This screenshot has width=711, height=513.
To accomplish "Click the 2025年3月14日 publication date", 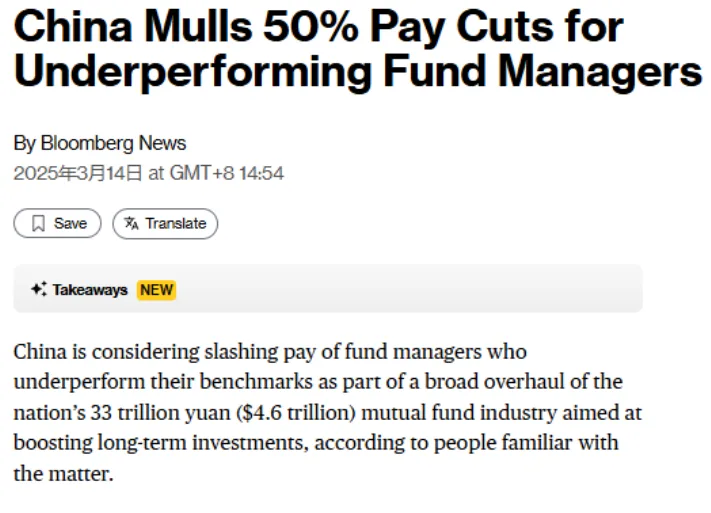I will coord(78,173).
